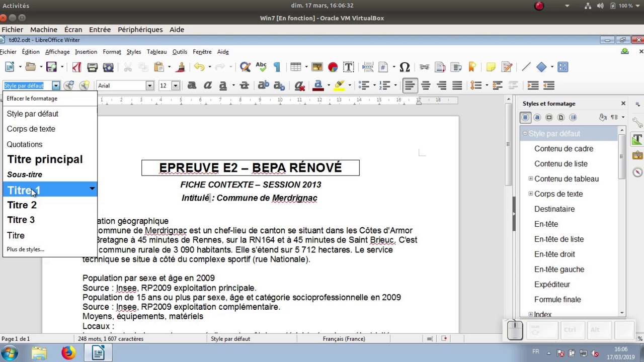Expand Corps de texte style tree
This screenshot has height=362, width=644.
530,194
